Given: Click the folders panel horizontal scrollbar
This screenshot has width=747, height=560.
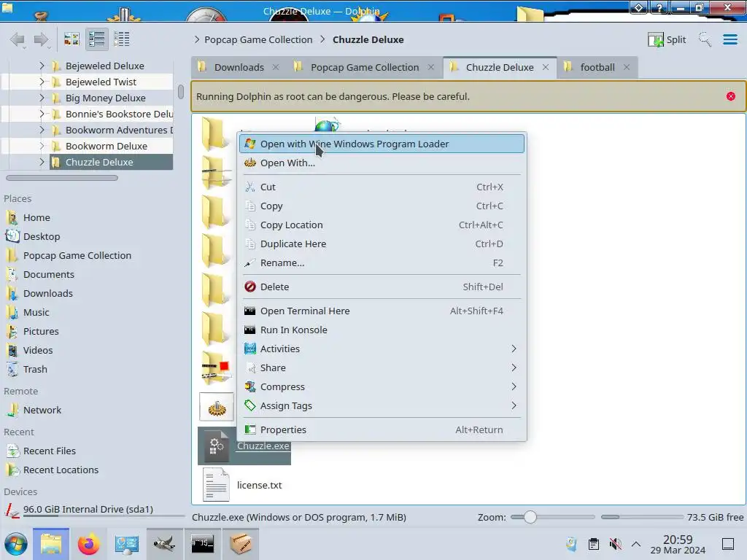Looking at the screenshot, I should [62, 178].
